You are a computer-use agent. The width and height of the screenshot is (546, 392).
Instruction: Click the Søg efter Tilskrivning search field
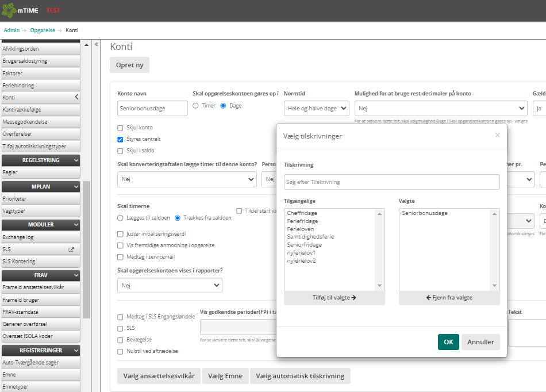(391, 182)
